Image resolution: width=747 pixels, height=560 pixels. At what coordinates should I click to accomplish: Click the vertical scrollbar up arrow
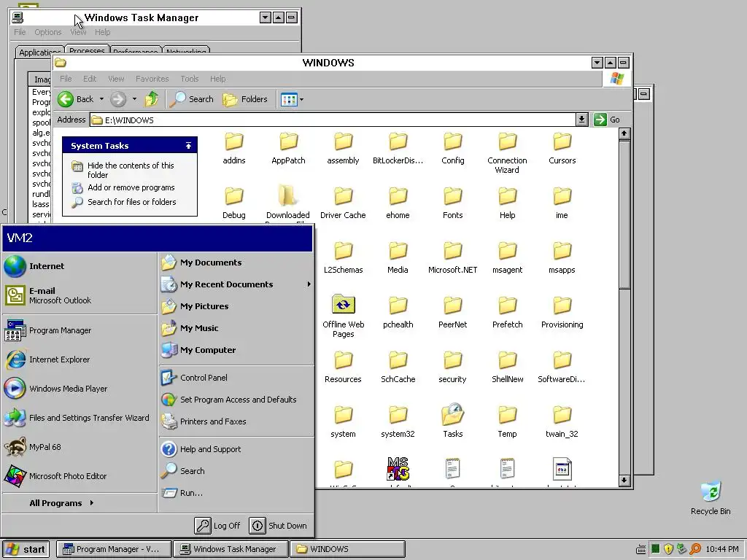[x=624, y=134]
